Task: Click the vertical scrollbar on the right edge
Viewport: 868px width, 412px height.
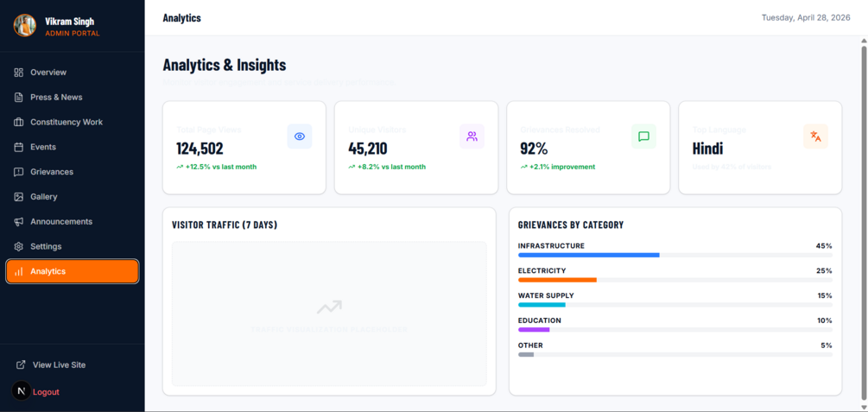Action: coord(864,222)
